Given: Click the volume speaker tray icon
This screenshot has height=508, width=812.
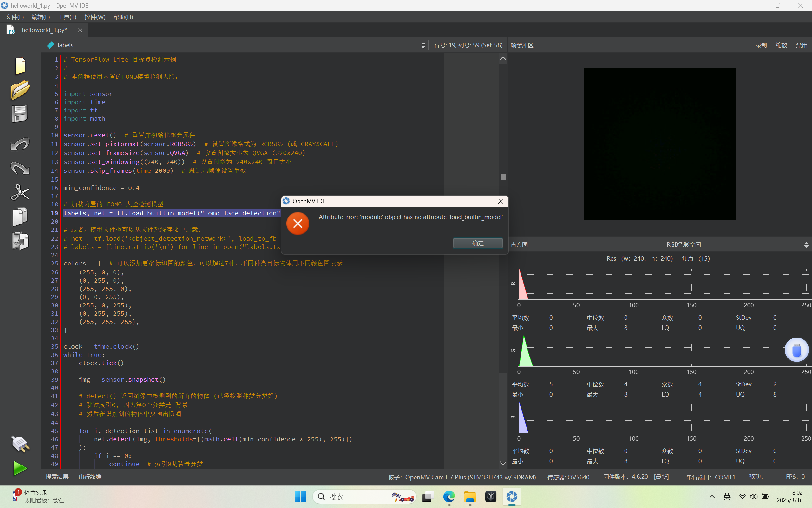Looking at the screenshot, I should [x=753, y=497].
